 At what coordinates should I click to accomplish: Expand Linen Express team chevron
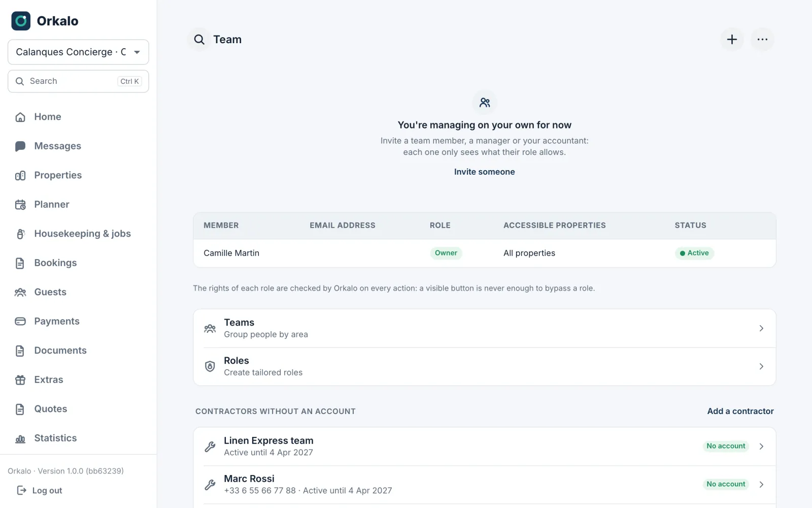tap(761, 447)
